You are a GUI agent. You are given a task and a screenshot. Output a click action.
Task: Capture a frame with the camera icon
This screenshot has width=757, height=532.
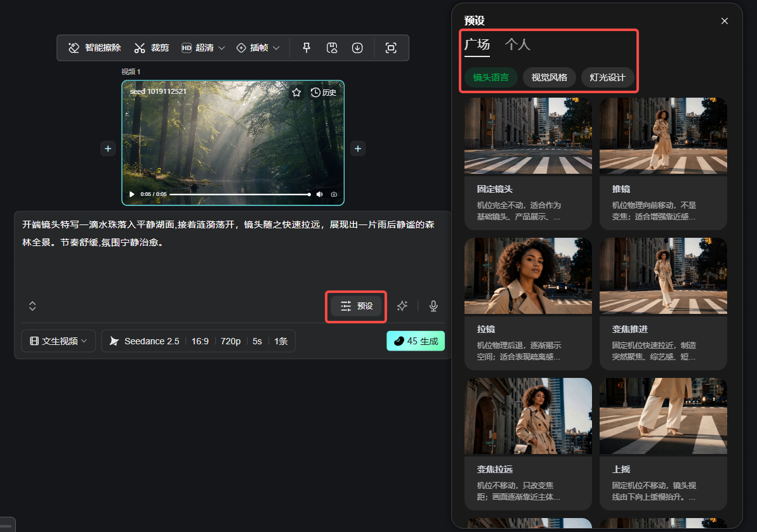pos(334,195)
